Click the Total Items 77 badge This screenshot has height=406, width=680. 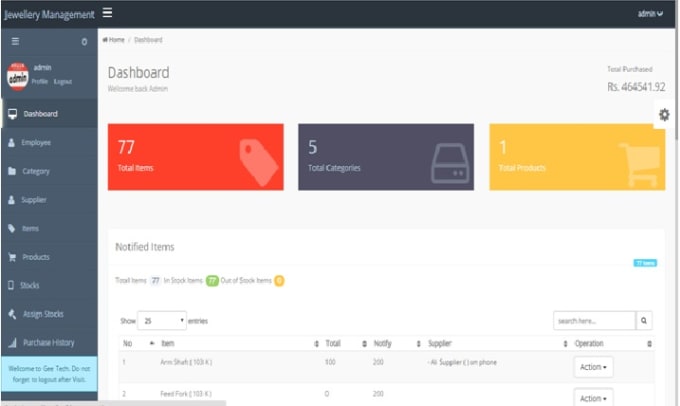pyautogui.click(x=155, y=281)
